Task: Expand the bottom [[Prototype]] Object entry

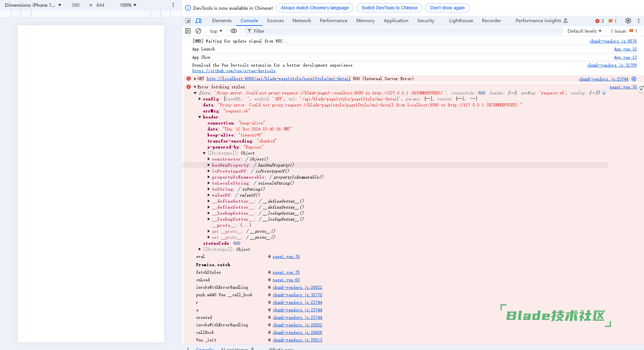Action: click(x=200, y=249)
